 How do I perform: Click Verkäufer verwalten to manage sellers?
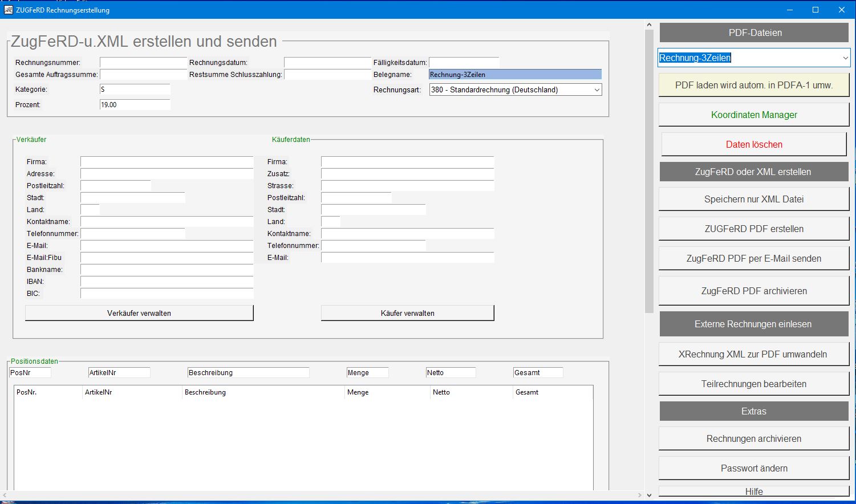pos(139,312)
